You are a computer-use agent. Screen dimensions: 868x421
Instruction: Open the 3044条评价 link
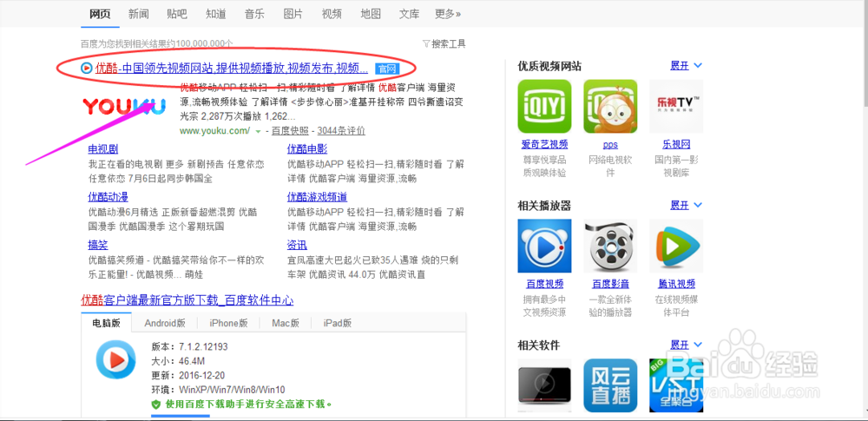(341, 131)
